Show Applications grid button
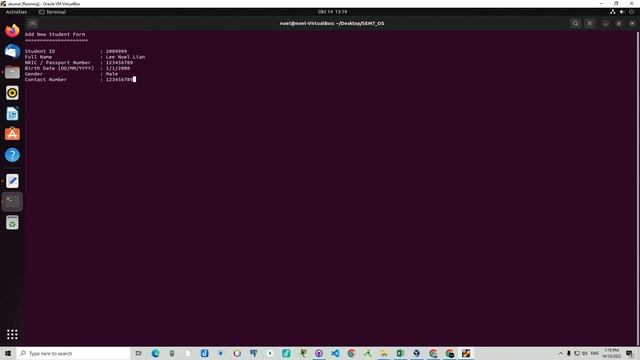This screenshot has width=640, height=360. [x=12, y=335]
